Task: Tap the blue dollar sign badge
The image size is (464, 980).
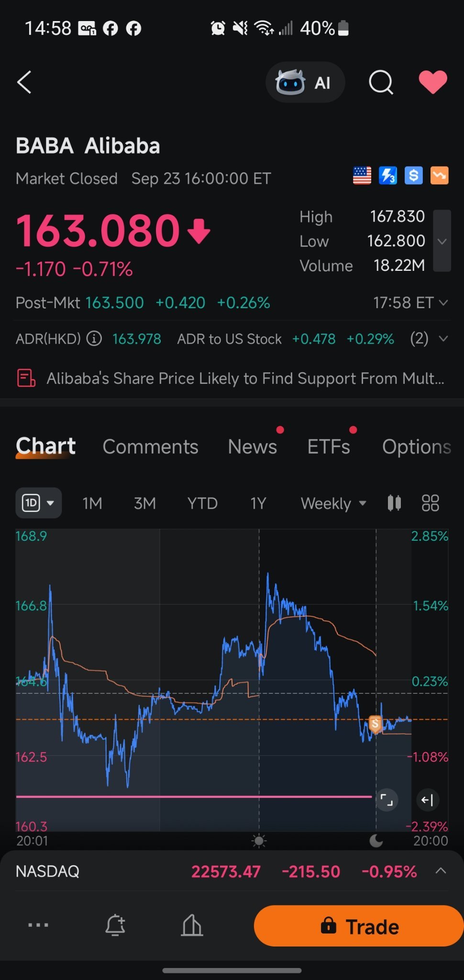Action: click(x=414, y=176)
